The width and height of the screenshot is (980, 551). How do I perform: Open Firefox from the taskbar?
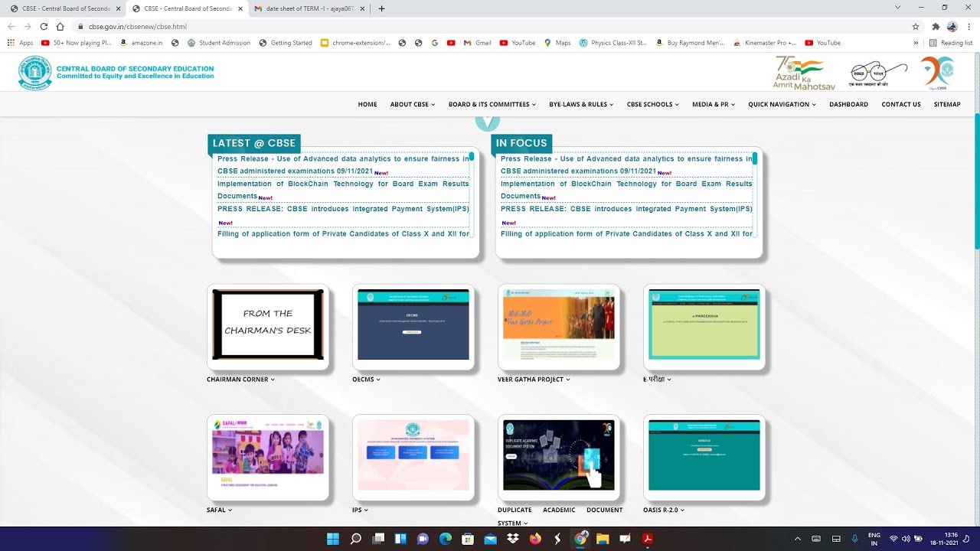535,539
